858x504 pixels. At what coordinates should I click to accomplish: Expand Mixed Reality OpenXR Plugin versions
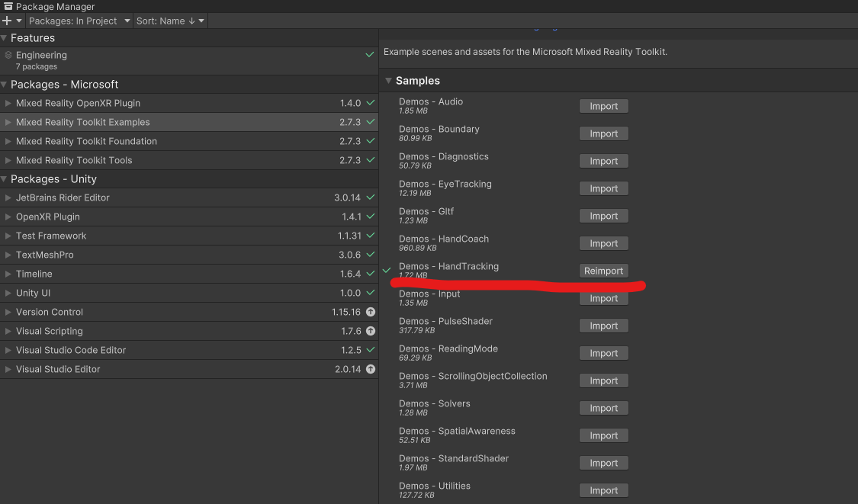(8, 103)
